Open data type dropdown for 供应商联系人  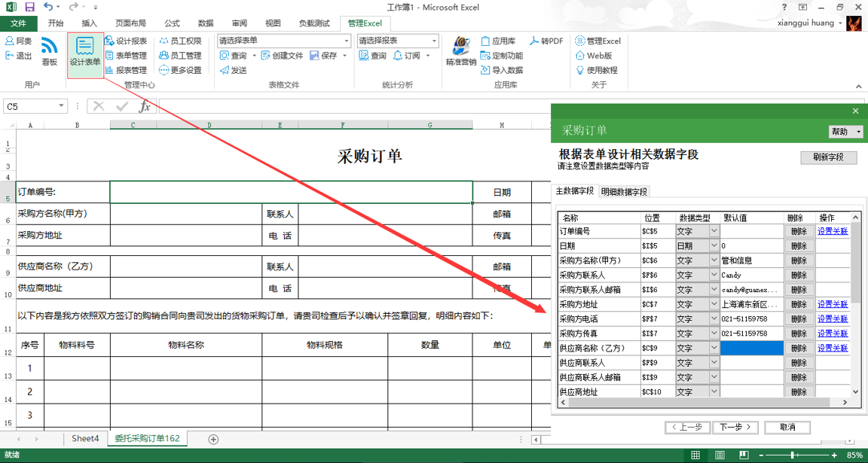coord(714,363)
